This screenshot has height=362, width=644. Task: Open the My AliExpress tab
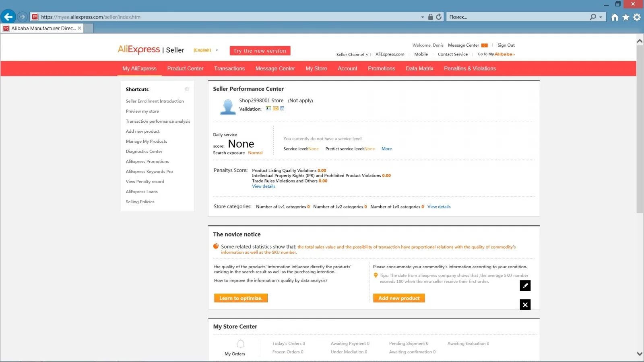[x=140, y=68]
